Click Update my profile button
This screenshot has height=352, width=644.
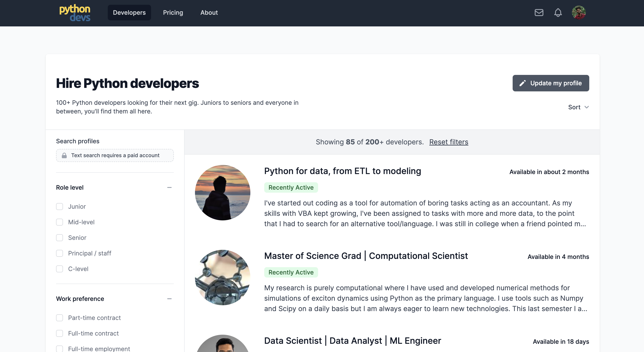[551, 83]
